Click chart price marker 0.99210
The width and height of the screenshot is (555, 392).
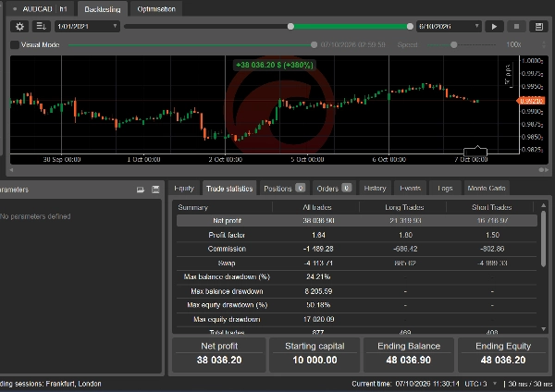531,101
